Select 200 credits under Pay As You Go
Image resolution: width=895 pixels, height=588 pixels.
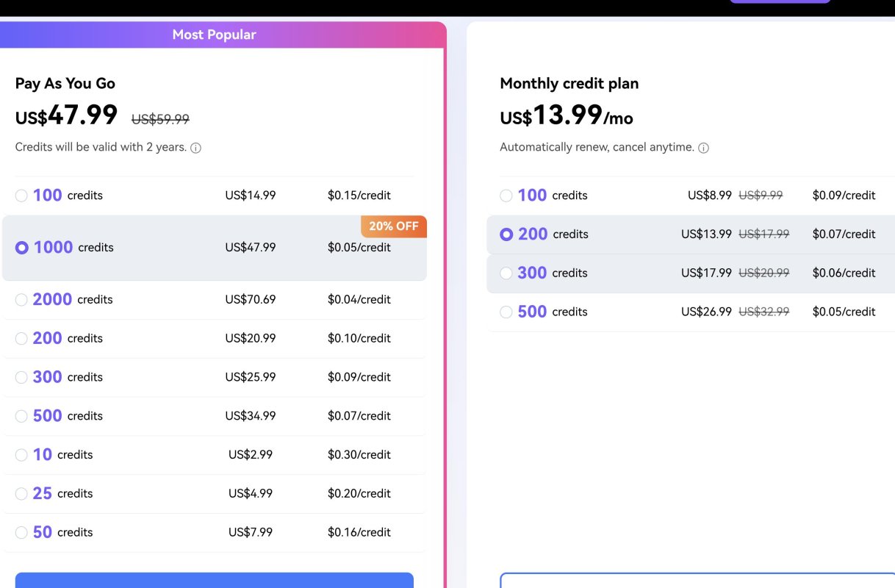tap(21, 338)
